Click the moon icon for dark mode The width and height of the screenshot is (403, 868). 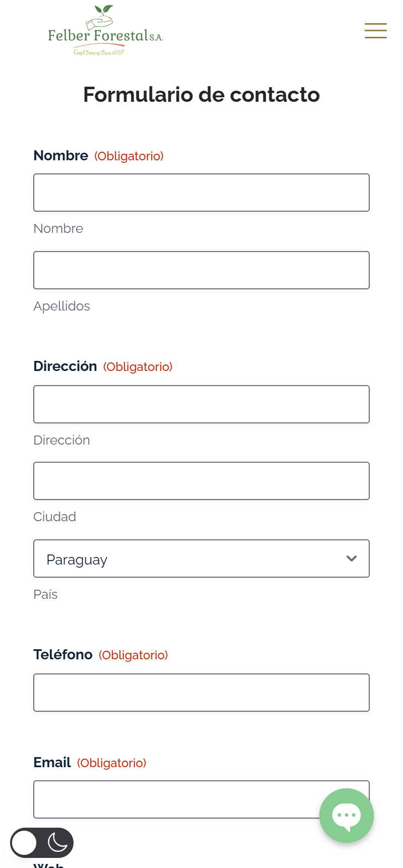click(x=57, y=842)
